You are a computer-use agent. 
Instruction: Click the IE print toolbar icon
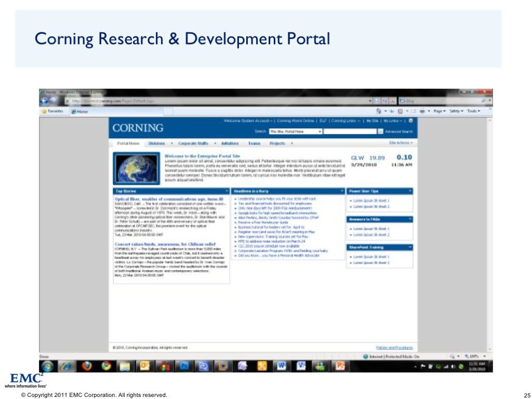click(422, 111)
